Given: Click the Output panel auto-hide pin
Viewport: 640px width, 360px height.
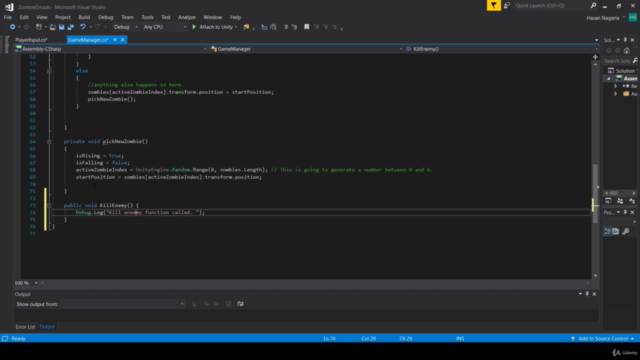Looking at the screenshot, I should [x=587, y=294].
